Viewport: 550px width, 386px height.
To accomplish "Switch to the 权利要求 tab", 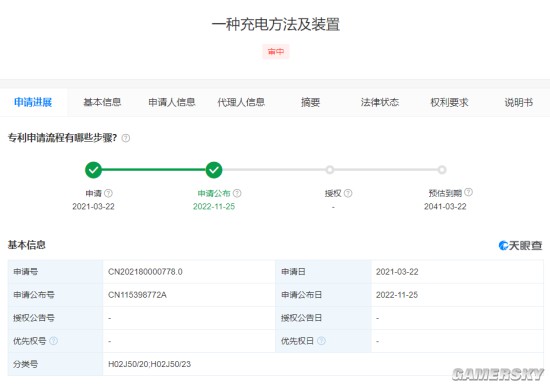I will (449, 102).
